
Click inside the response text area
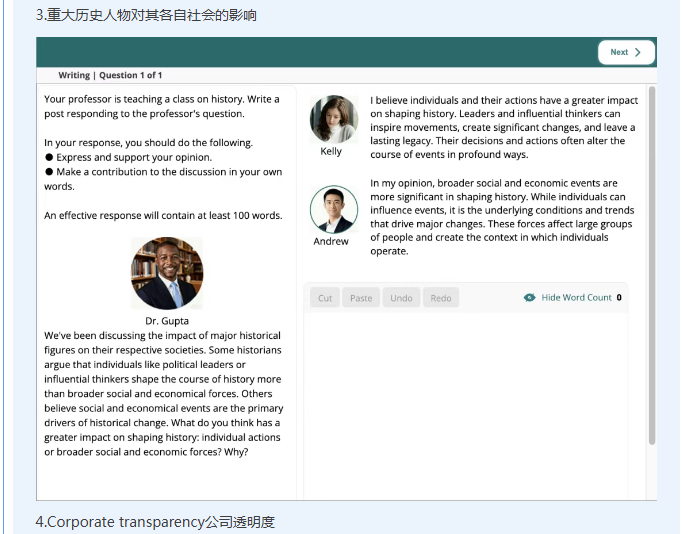tap(465, 400)
